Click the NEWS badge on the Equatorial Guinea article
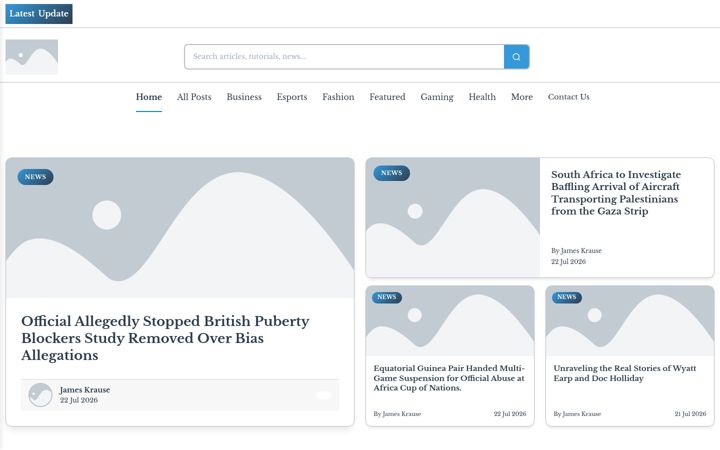The width and height of the screenshot is (720, 450). pyautogui.click(x=387, y=297)
